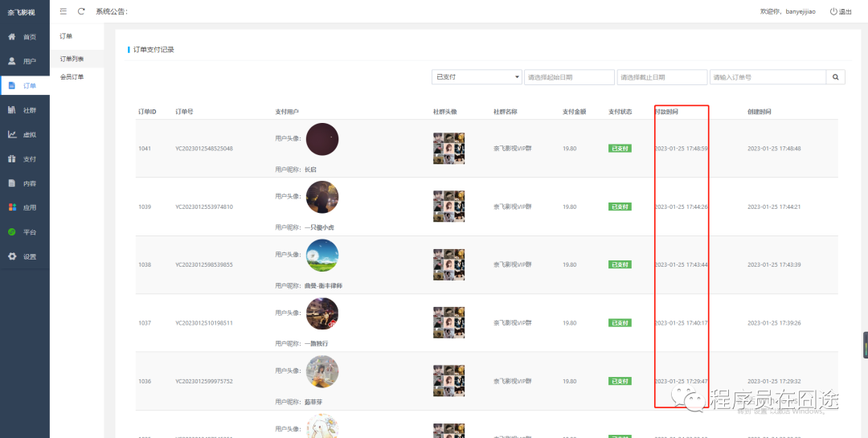Screen dimensions: 868x438
Task: Open 平台 via the green sidebar icon
Action: 12,232
